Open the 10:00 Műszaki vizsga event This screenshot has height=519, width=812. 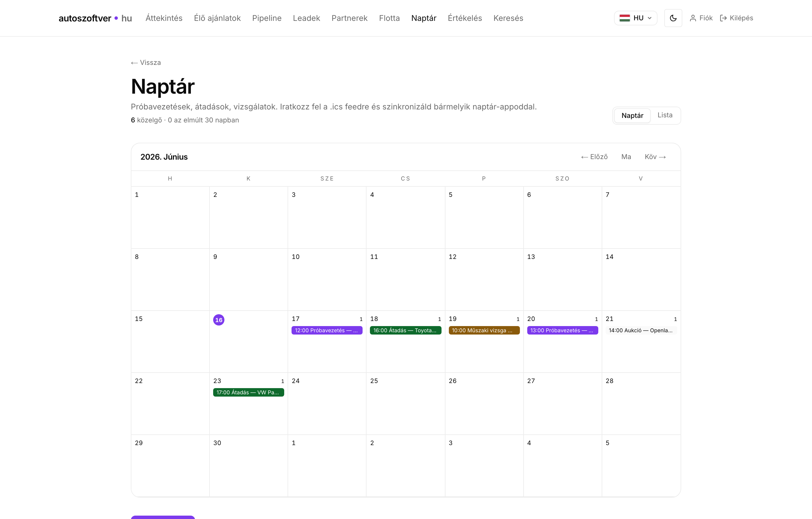(484, 330)
